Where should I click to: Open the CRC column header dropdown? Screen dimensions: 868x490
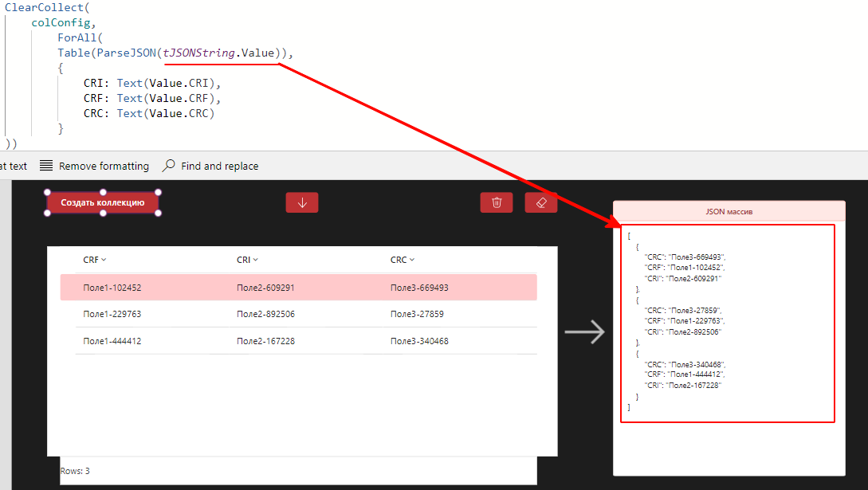412,260
